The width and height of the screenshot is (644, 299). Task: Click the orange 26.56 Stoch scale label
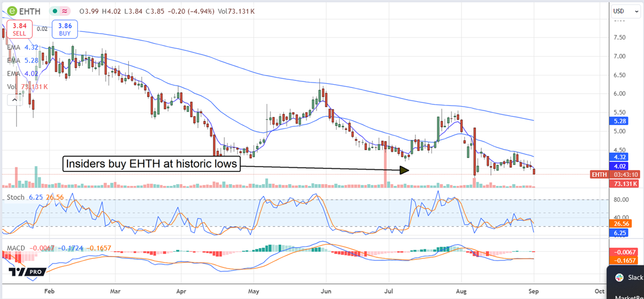point(619,223)
